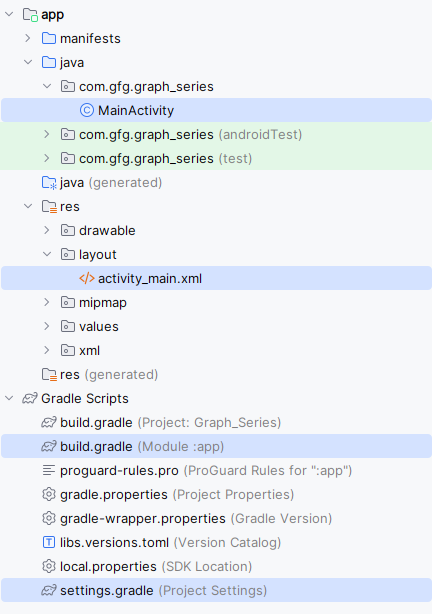
Task: Expand com.gfg.graph_series androidTest package
Action: pyautogui.click(x=47, y=134)
